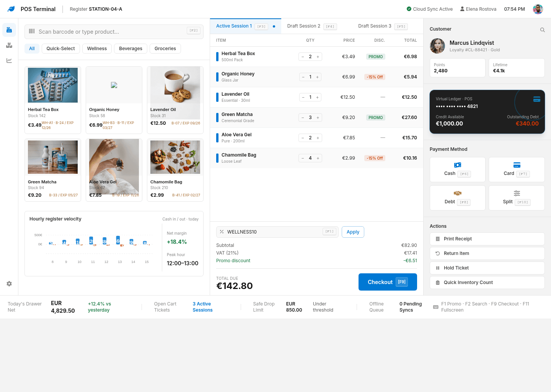Select Debt payment method

click(458, 198)
